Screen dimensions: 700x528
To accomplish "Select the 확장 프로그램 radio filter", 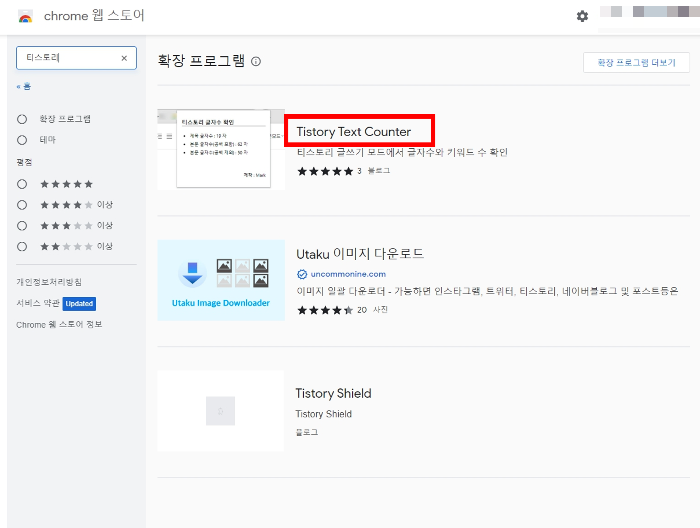I will click(22, 119).
